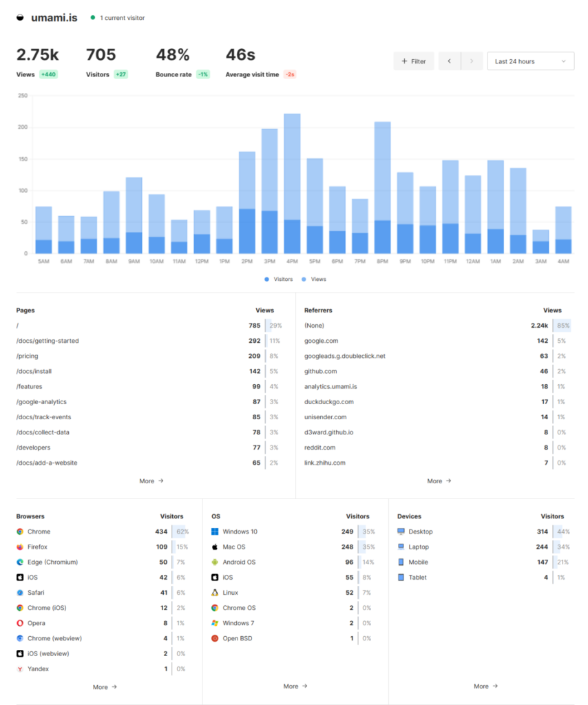Click the umami.is site title
Screen dimensions: 588x705
pyautogui.click(x=54, y=18)
